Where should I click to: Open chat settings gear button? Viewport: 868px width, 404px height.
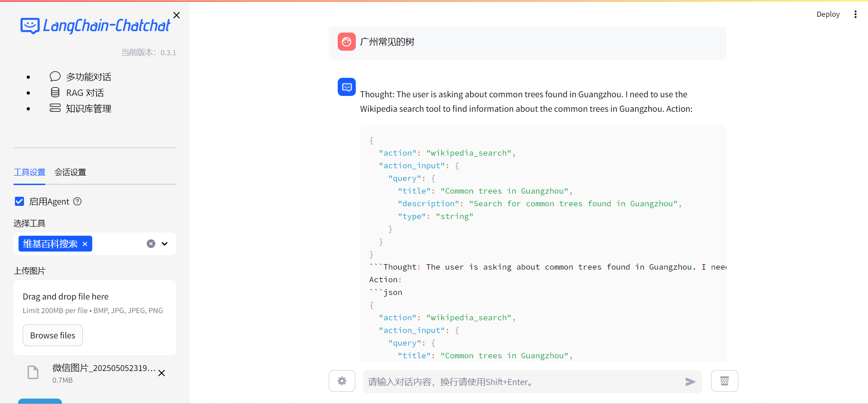pyautogui.click(x=342, y=381)
